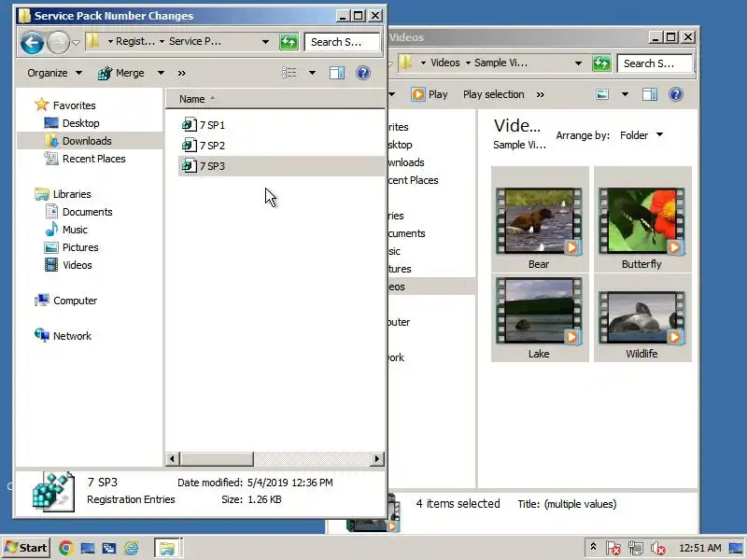Click the horizontal scrollbar right arrow

point(377,459)
